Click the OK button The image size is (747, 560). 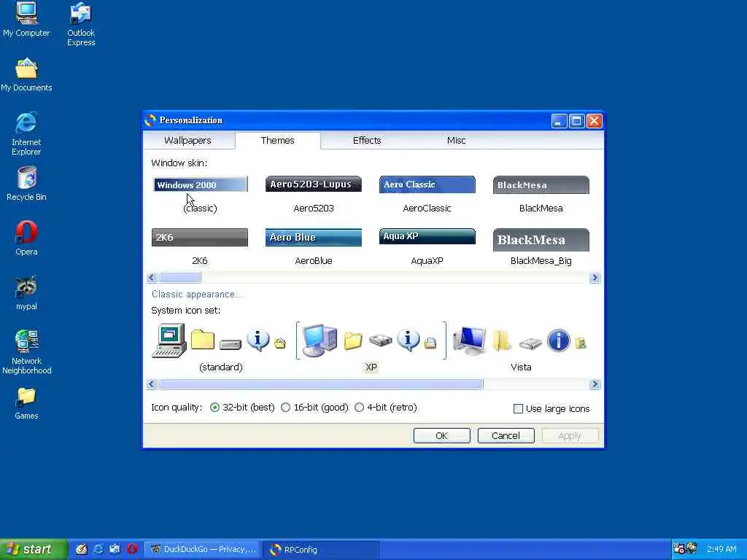[x=441, y=436]
